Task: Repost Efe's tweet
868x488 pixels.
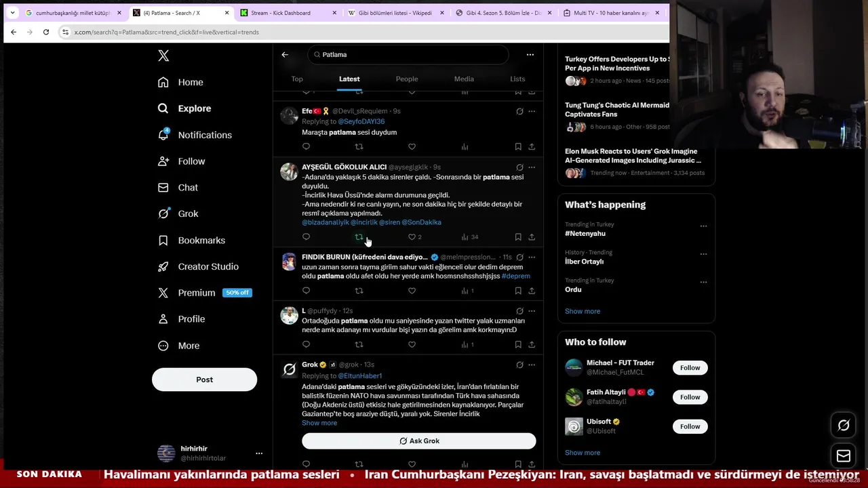Action: (359, 146)
